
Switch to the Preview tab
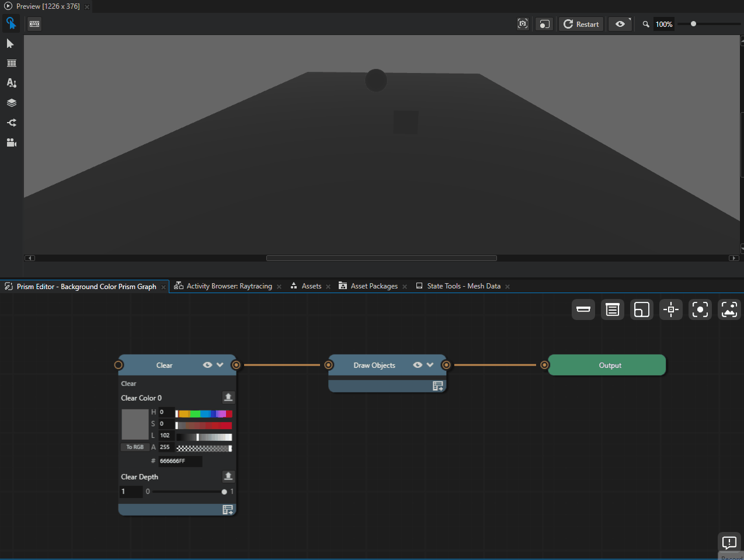point(48,6)
